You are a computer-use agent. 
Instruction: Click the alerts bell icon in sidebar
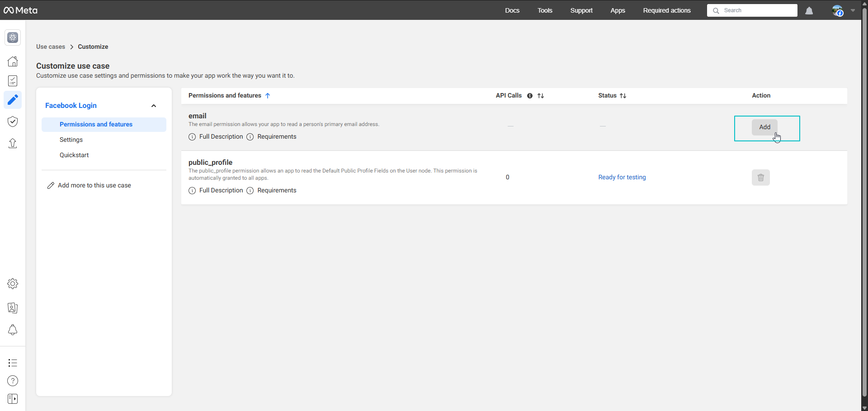pos(13,330)
